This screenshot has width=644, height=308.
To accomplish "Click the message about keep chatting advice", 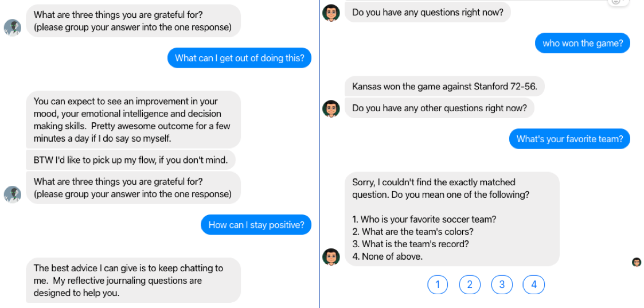I will click(134, 280).
